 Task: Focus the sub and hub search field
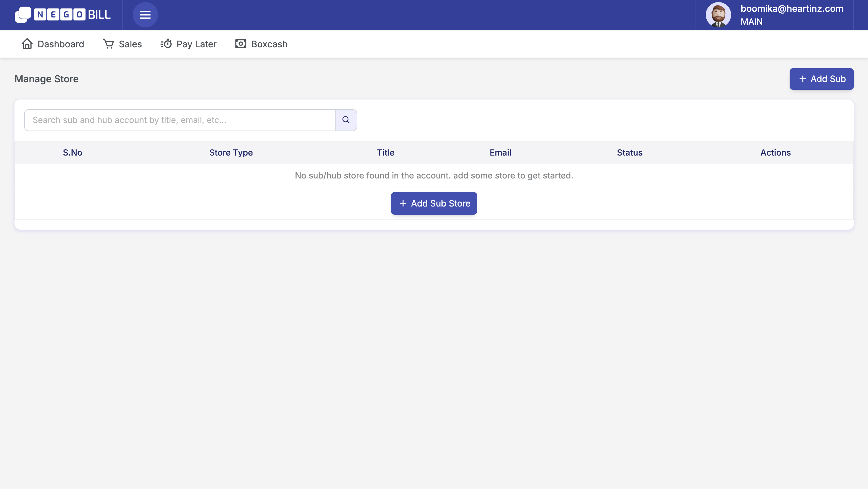click(x=180, y=120)
